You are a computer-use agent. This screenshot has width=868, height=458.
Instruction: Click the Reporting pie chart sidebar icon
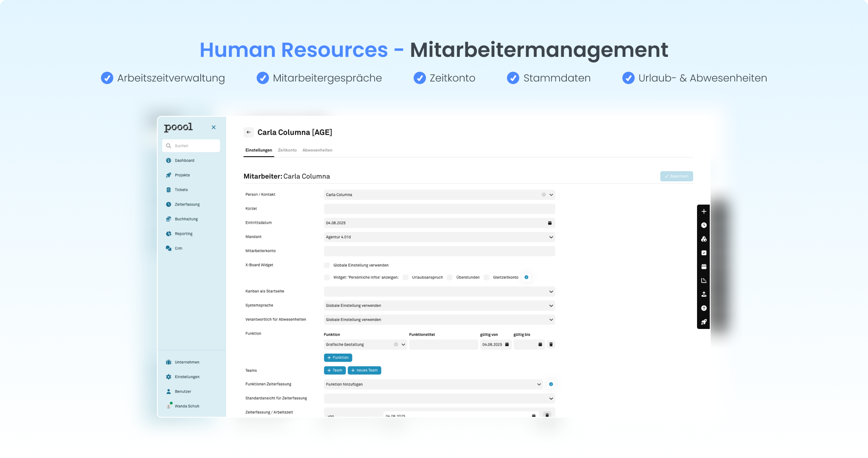[x=168, y=234]
